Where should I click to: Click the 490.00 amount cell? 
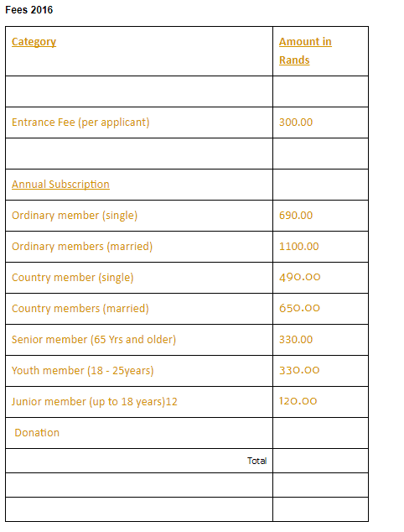tap(320, 278)
